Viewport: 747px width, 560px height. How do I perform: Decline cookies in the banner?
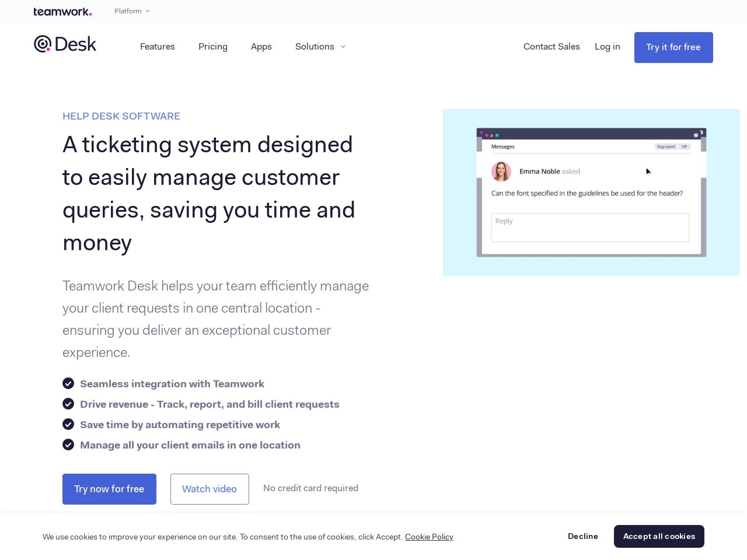[583, 536]
